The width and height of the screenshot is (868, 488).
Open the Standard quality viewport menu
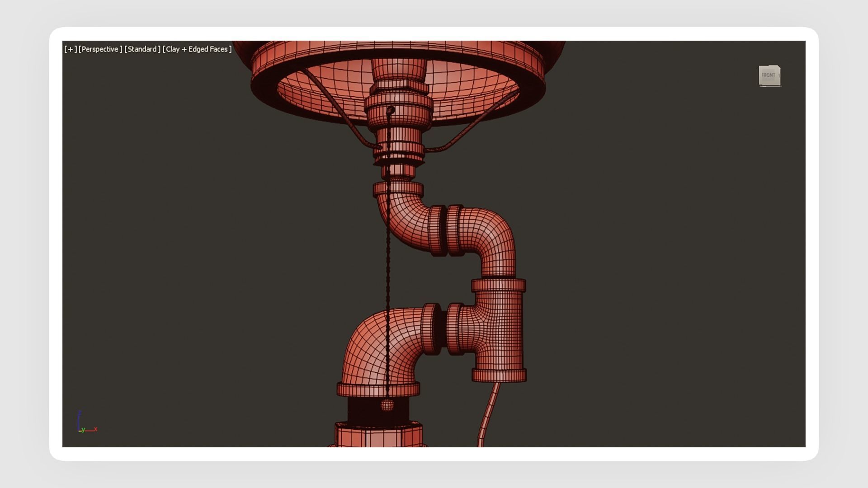(142, 49)
